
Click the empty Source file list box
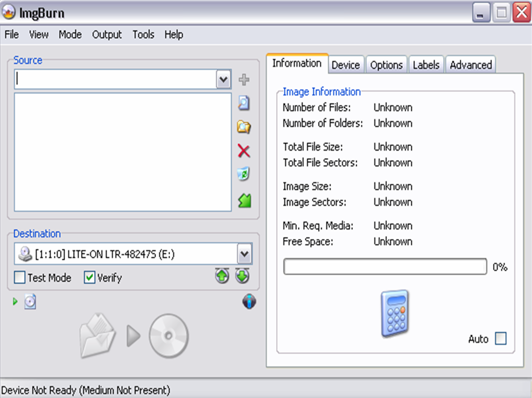tap(123, 152)
